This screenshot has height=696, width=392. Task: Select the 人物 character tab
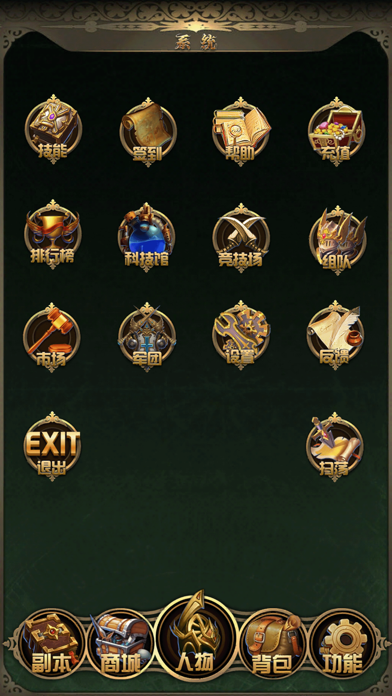(x=196, y=635)
